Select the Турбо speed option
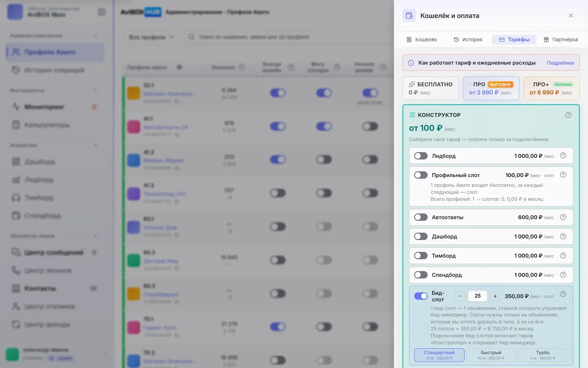 [543, 355]
